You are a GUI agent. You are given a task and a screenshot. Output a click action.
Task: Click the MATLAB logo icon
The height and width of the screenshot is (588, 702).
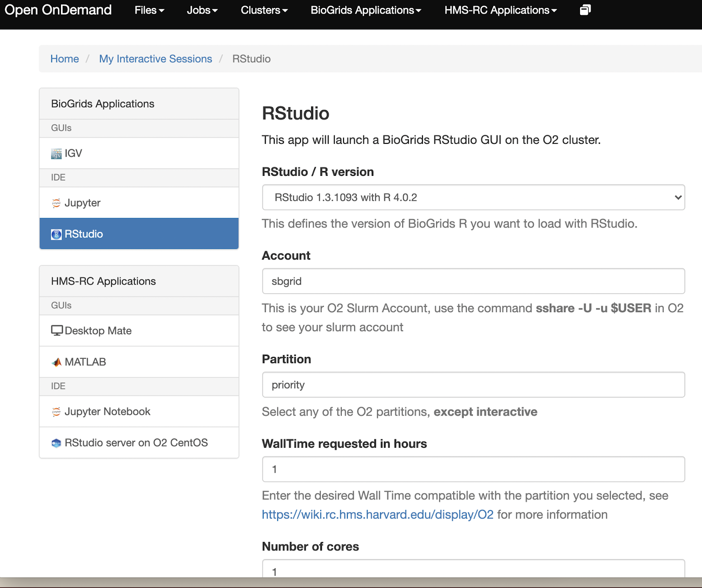coord(56,362)
